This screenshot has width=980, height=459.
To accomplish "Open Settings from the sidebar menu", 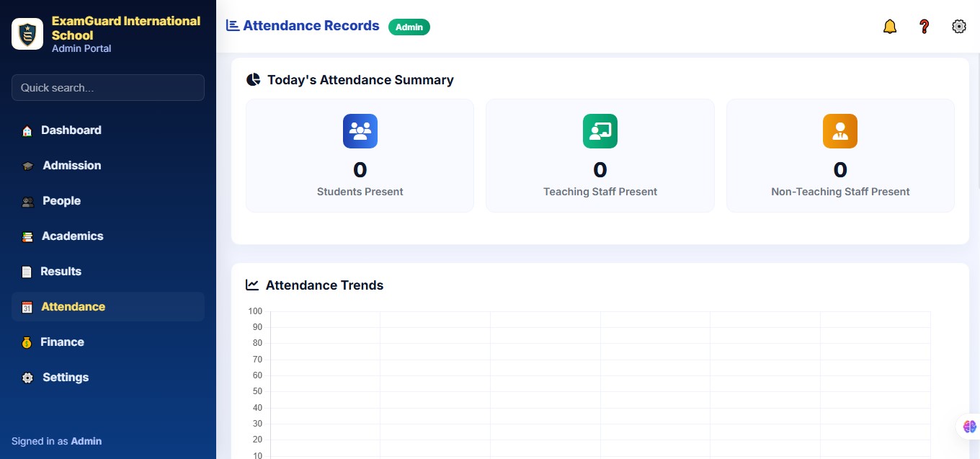I will 66,378.
